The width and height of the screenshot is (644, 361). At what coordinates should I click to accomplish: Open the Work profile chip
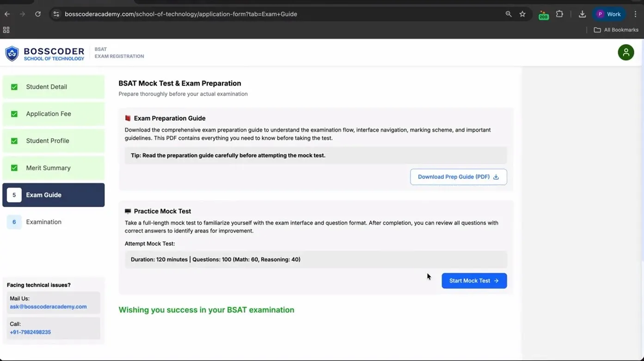609,14
